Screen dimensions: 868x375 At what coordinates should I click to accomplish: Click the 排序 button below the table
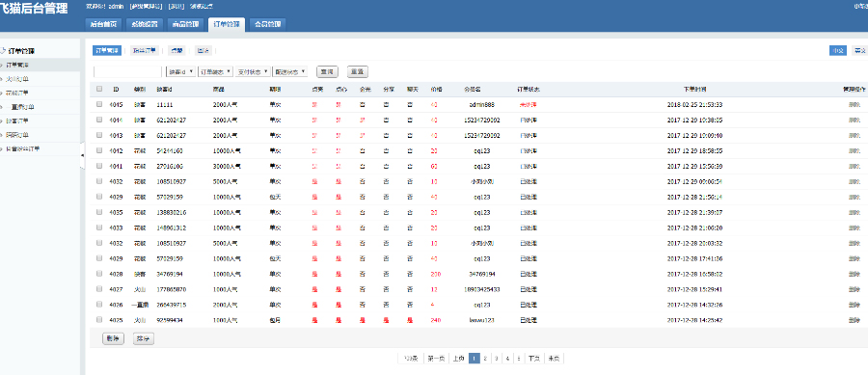point(144,339)
